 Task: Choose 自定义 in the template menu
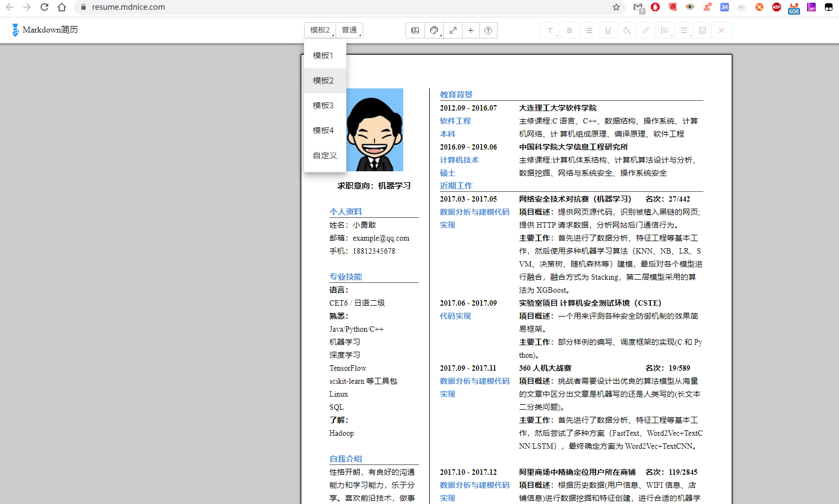tap(324, 155)
